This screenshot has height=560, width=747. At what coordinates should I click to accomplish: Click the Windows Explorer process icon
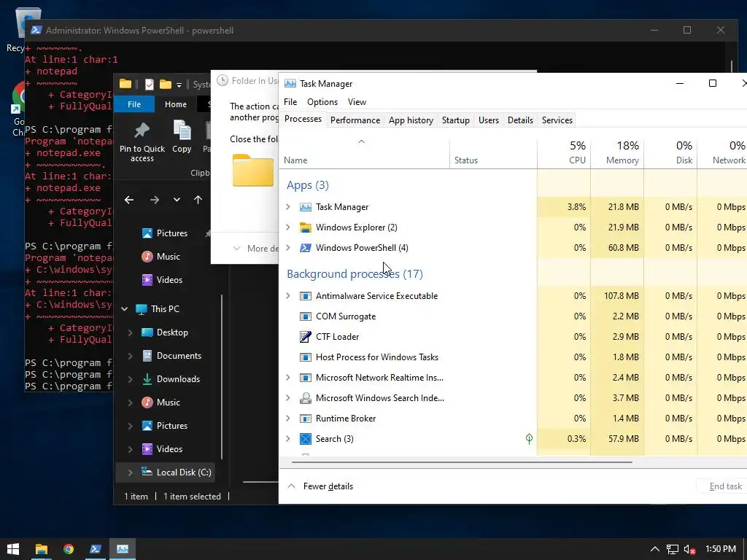(x=306, y=227)
